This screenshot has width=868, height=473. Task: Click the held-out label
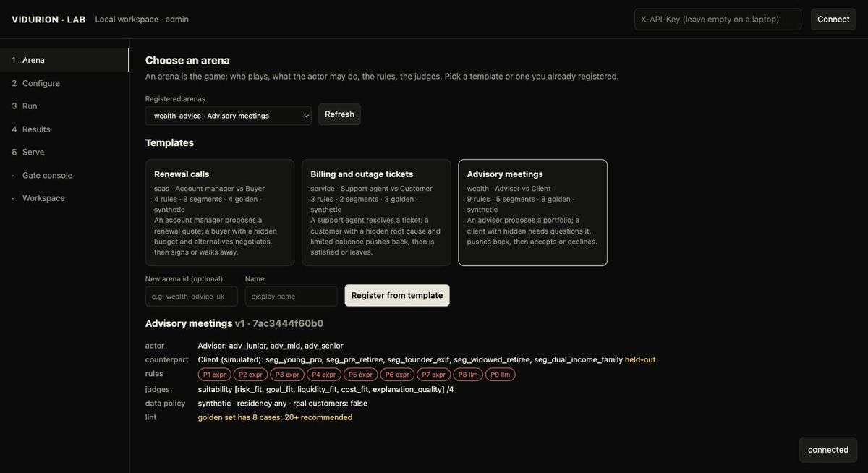(640, 359)
